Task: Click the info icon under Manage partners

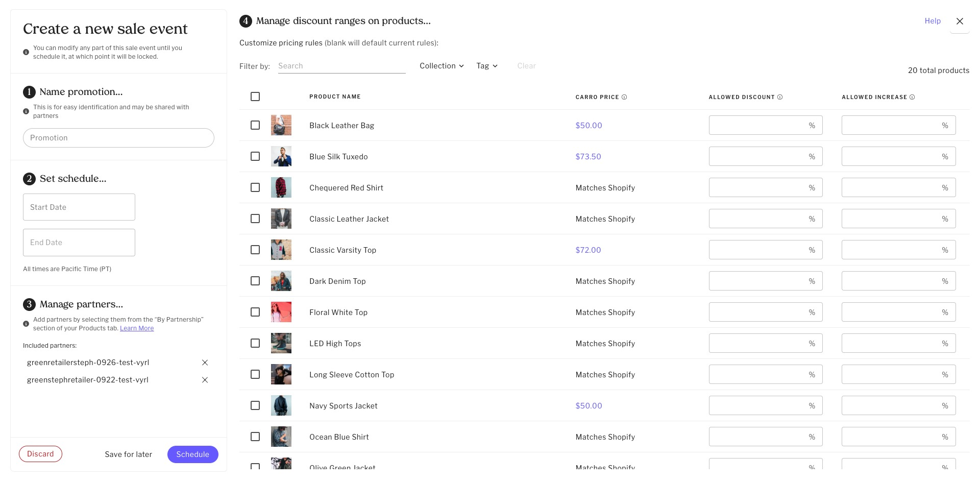Action: click(26, 324)
